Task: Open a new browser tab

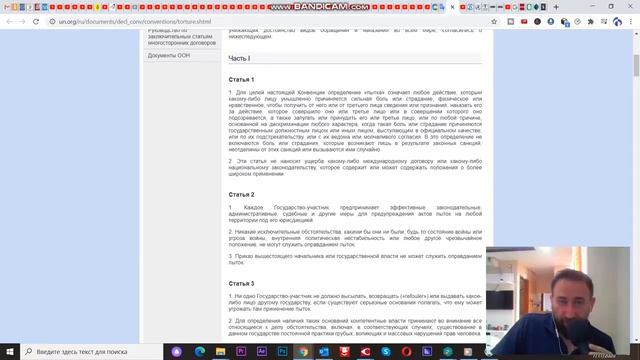Action: pos(556,7)
